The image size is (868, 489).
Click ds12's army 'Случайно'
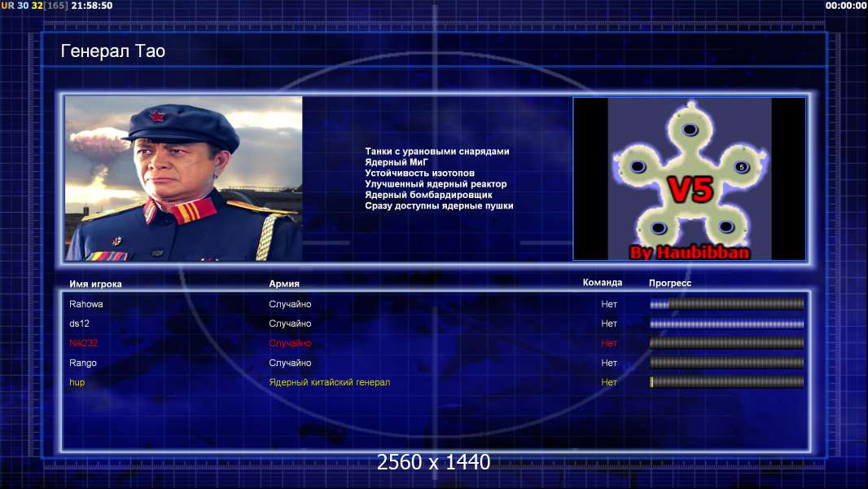(x=290, y=324)
